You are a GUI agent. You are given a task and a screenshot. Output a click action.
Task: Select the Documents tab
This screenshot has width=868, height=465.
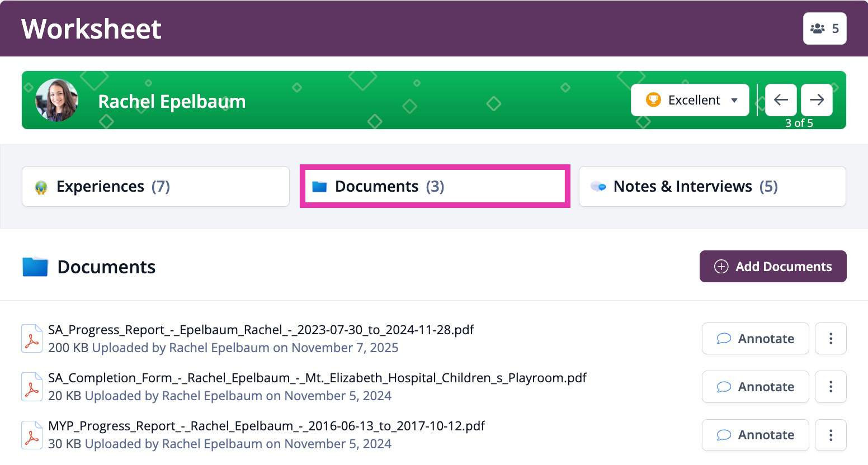[x=435, y=187]
